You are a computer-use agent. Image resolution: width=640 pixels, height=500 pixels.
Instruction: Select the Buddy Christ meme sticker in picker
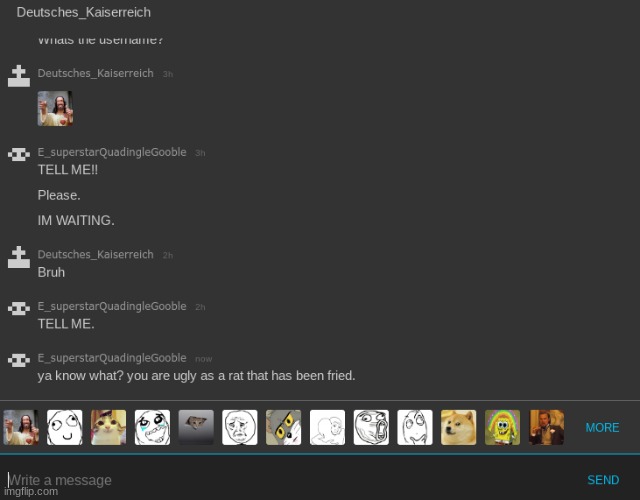[20, 427]
